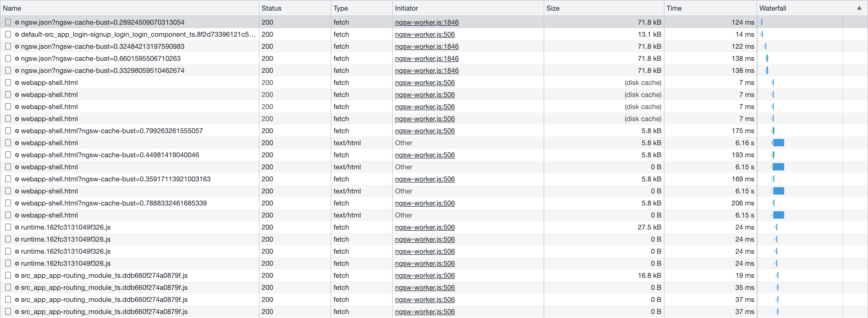The width and height of the screenshot is (868, 318).
Task: Click the long blue waterfall bar of the 6.16 s request
Action: (x=779, y=142)
